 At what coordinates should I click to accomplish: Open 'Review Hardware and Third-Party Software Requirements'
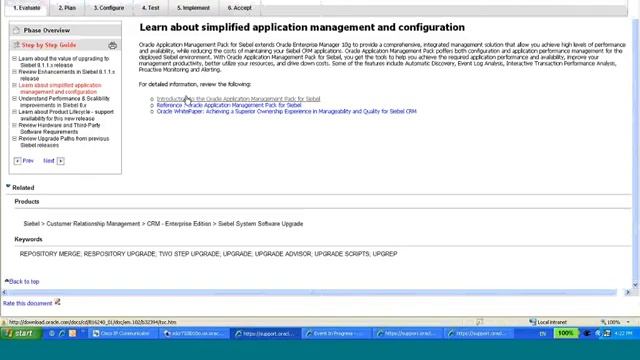[60, 129]
